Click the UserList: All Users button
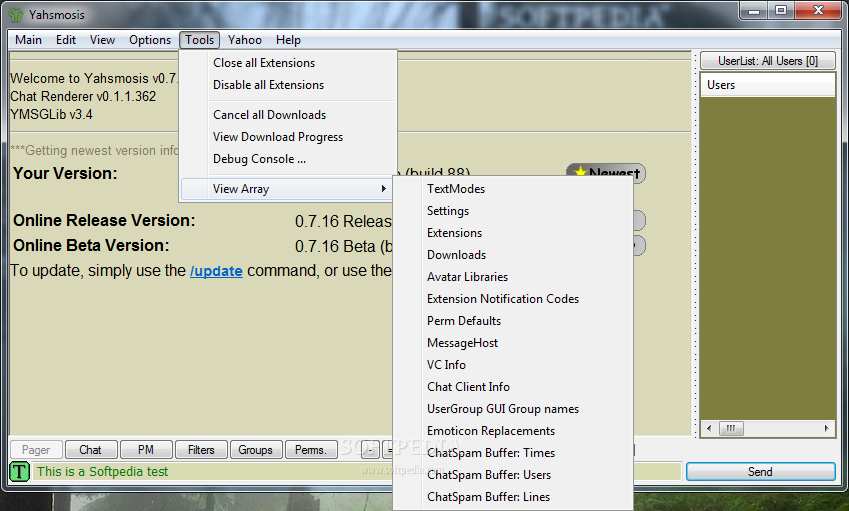The image size is (849, 511). (x=768, y=61)
